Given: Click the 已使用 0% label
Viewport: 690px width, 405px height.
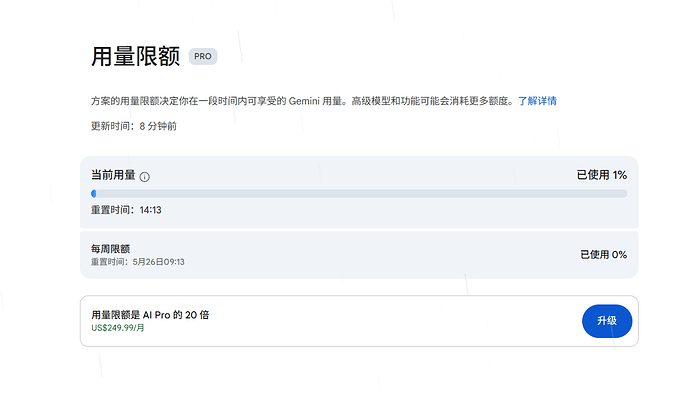Looking at the screenshot, I should (603, 254).
